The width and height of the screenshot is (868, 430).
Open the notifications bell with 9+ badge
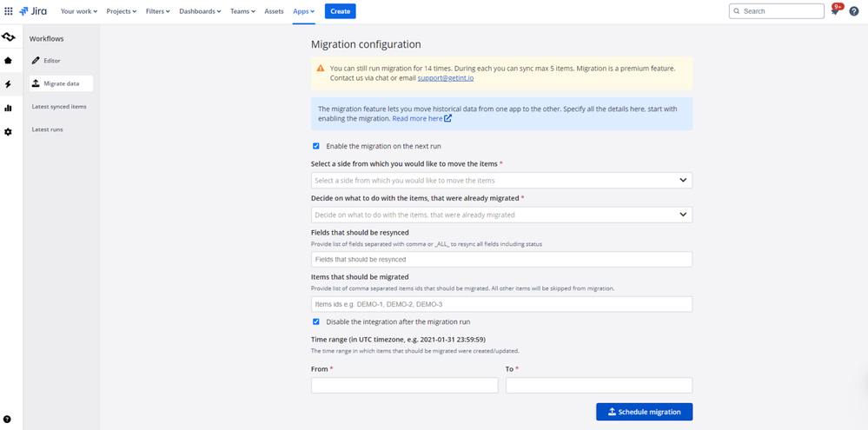835,11
